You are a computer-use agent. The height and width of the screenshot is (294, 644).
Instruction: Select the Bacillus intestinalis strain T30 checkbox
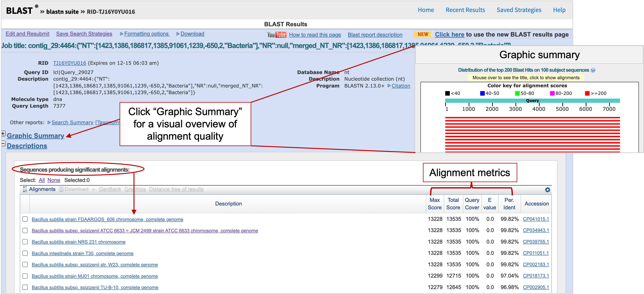coord(25,253)
